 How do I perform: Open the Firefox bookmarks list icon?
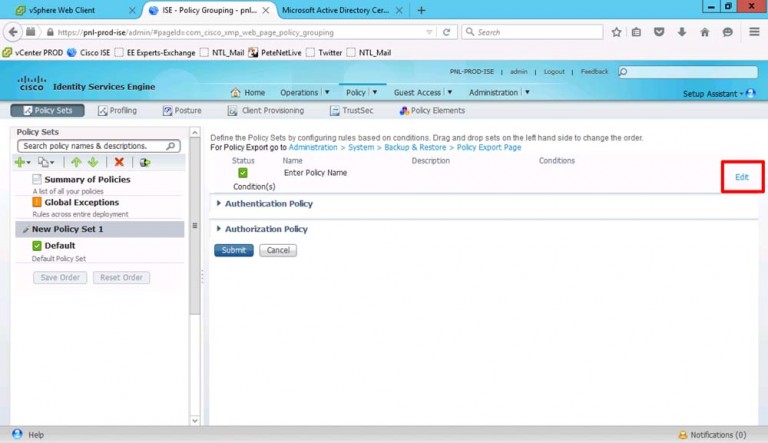coord(636,32)
